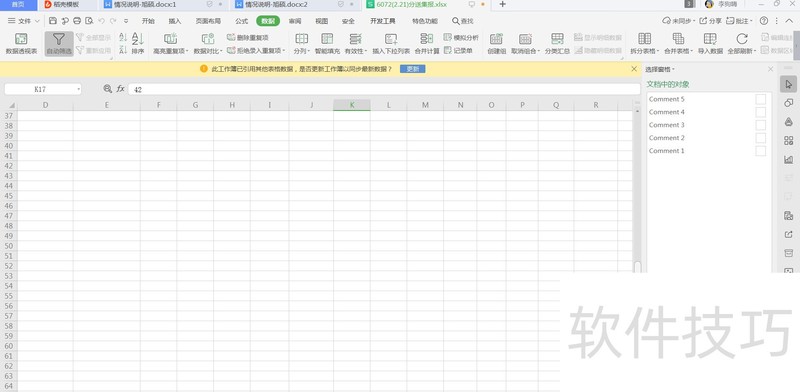
Task: Switch to the 页面布局 ribbon tab
Action: pyautogui.click(x=208, y=21)
